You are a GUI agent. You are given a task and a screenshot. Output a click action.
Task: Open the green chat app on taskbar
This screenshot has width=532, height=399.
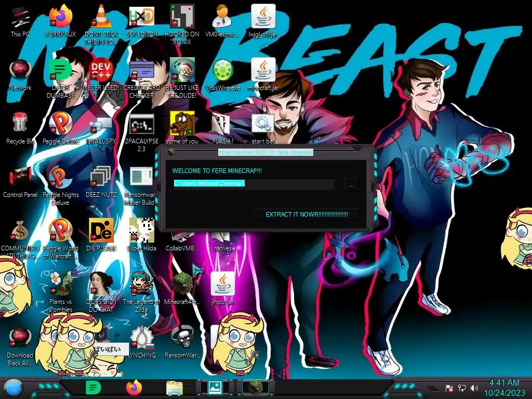93,388
